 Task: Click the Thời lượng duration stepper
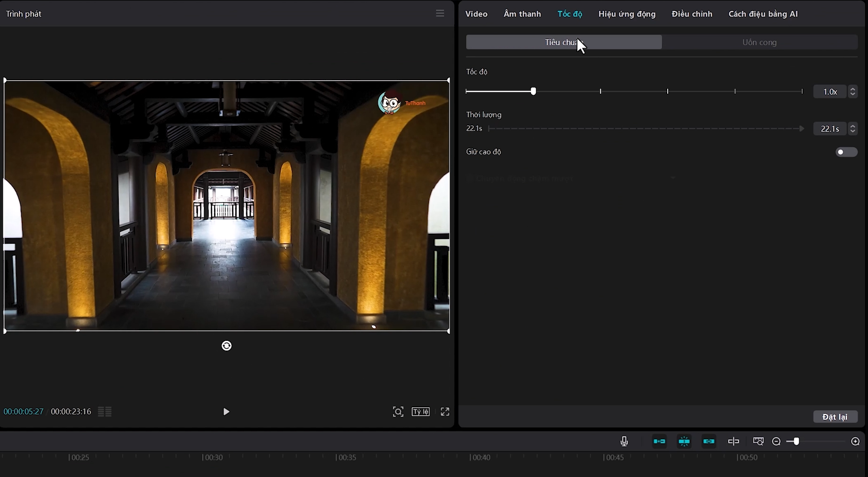click(x=852, y=129)
